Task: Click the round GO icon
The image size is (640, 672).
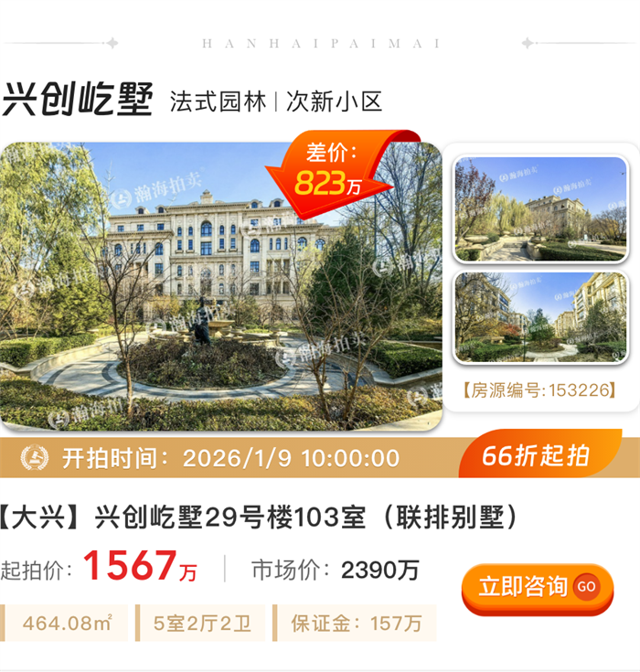Action: (586, 586)
